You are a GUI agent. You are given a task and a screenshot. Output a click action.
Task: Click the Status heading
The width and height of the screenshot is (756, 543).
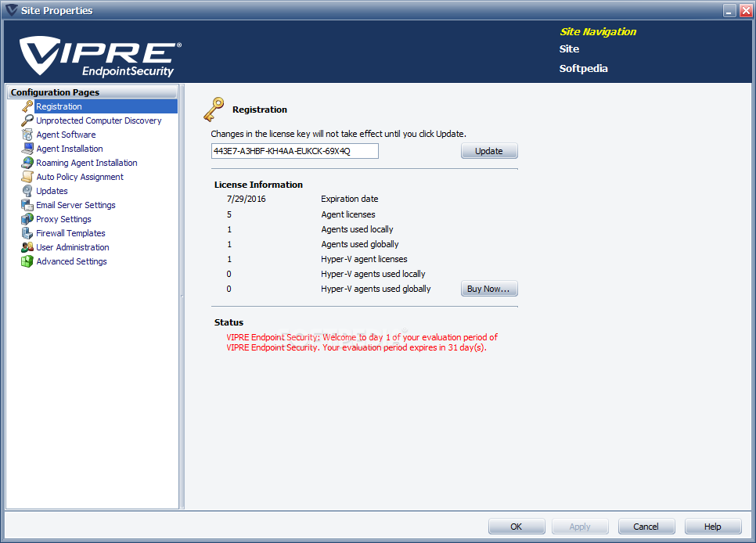point(229,322)
